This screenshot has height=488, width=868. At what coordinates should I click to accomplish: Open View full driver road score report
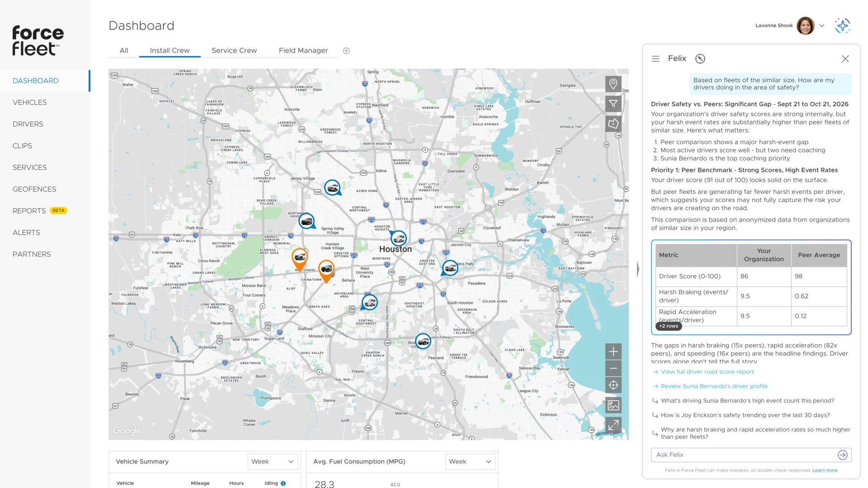[x=707, y=372]
